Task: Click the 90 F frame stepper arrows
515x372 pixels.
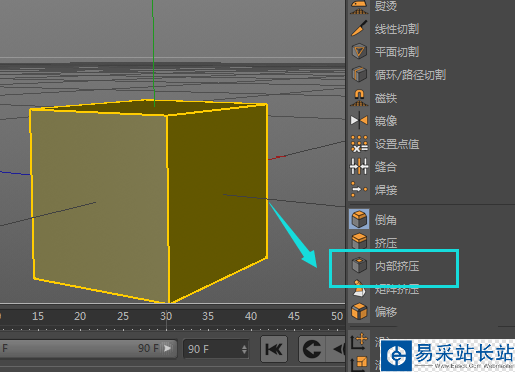Action: pyautogui.click(x=244, y=349)
